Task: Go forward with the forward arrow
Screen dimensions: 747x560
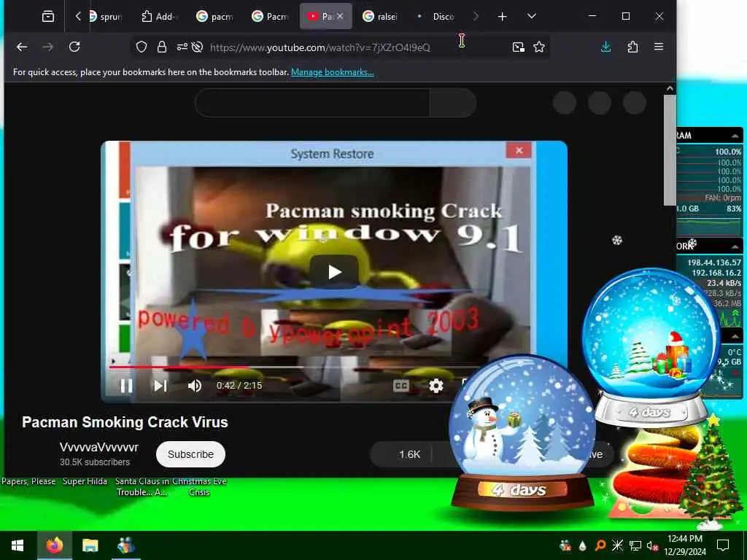Action: pos(48,47)
